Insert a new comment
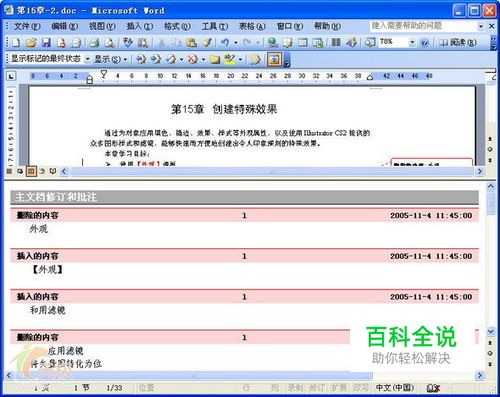Image resolution: width=500 pixels, height=397 pixels. (x=215, y=59)
